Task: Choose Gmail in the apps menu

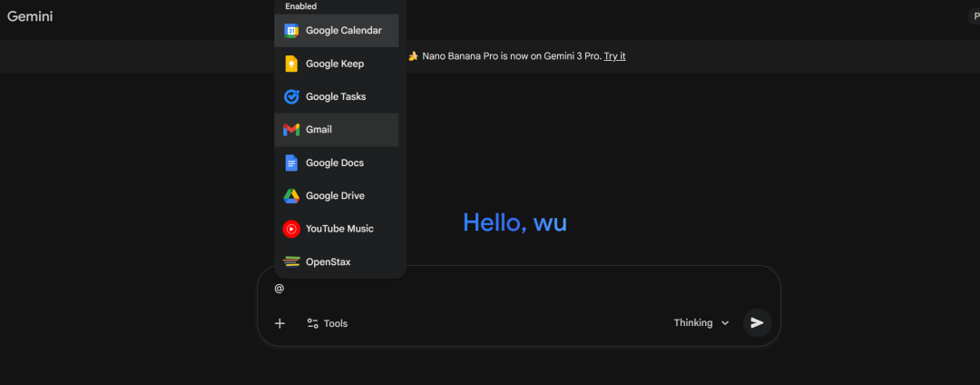Action: (337, 130)
